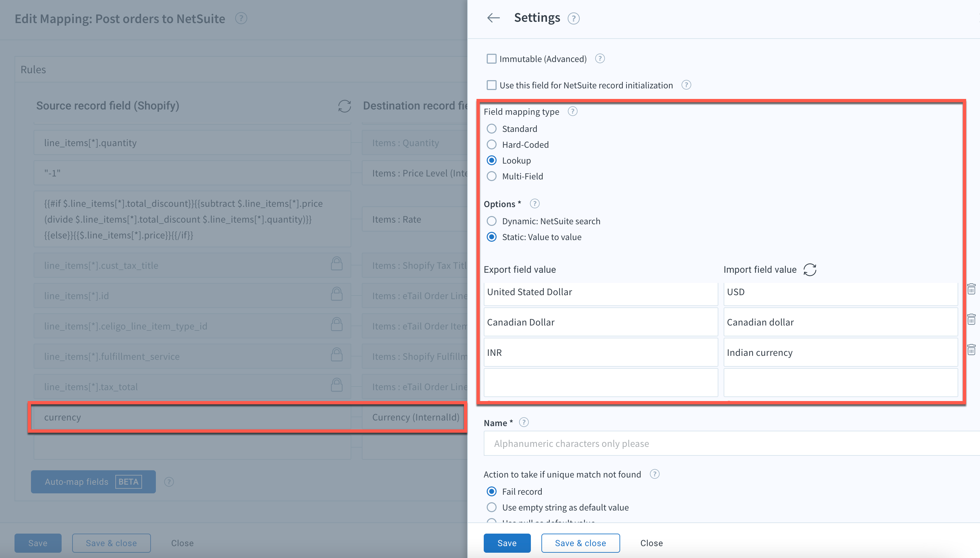Edit INR export field value
Screen dimensions: 980x558
601,352
